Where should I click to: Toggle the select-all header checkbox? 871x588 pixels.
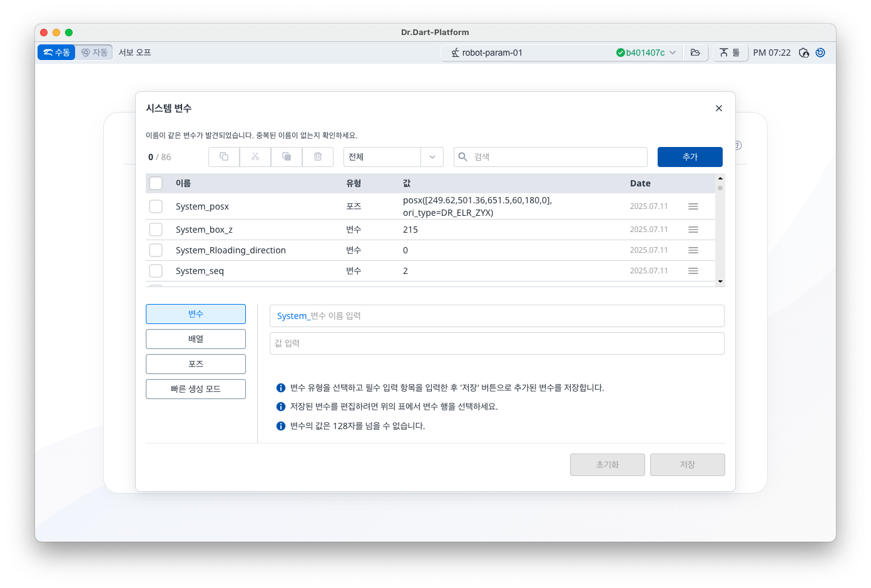pyautogui.click(x=156, y=183)
